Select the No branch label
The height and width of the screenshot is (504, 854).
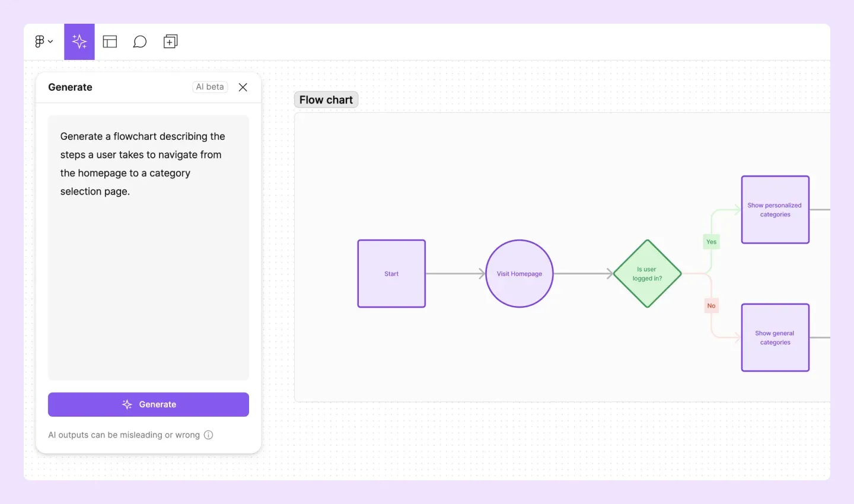[711, 305]
